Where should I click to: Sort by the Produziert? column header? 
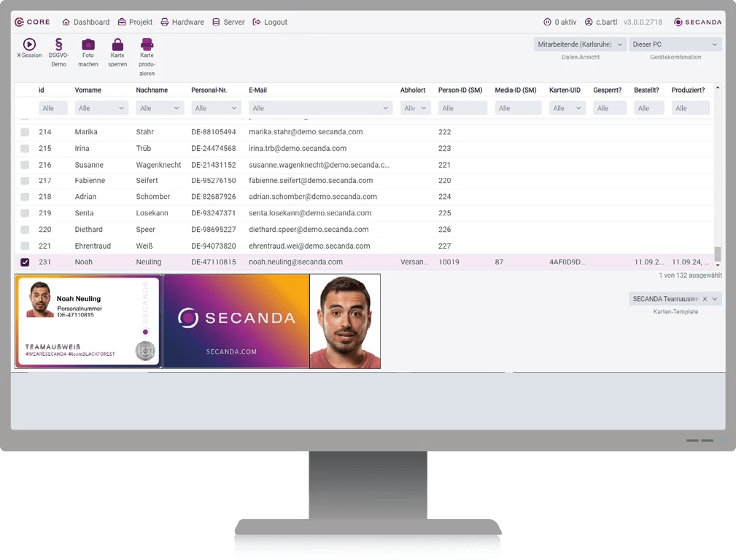[x=688, y=90]
